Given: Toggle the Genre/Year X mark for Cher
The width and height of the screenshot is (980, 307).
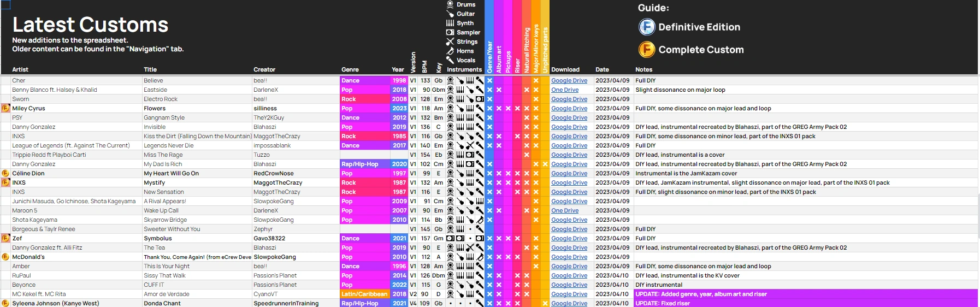Looking at the screenshot, I should pyautogui.click(x=489, y=80).
